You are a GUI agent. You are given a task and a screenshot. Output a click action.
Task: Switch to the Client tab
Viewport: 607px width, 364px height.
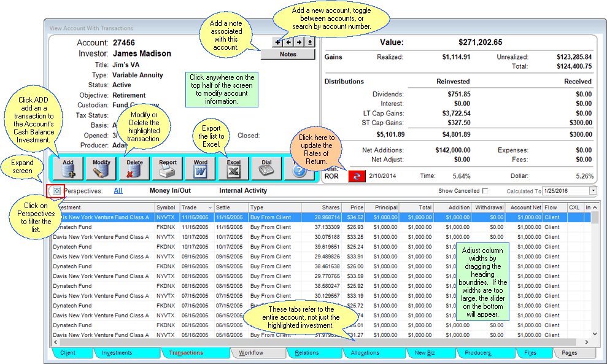point(69,353)
